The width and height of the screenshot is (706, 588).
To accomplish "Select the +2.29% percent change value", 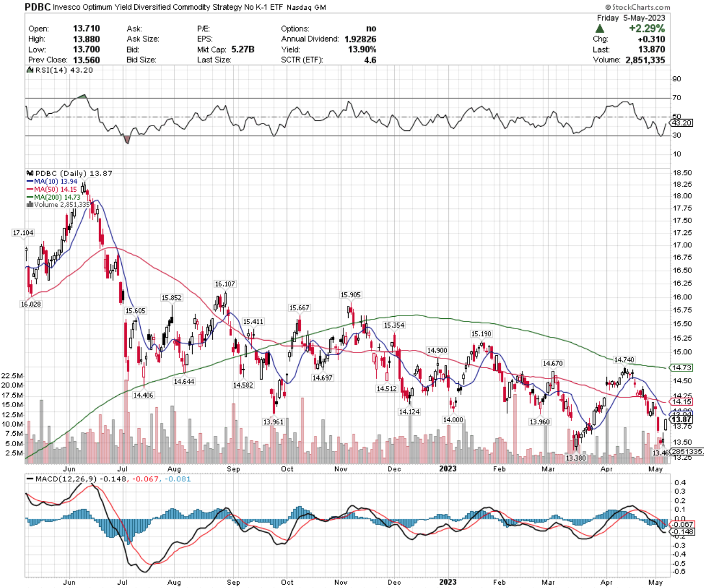I will pyautogui.click(x=647, y=28).
